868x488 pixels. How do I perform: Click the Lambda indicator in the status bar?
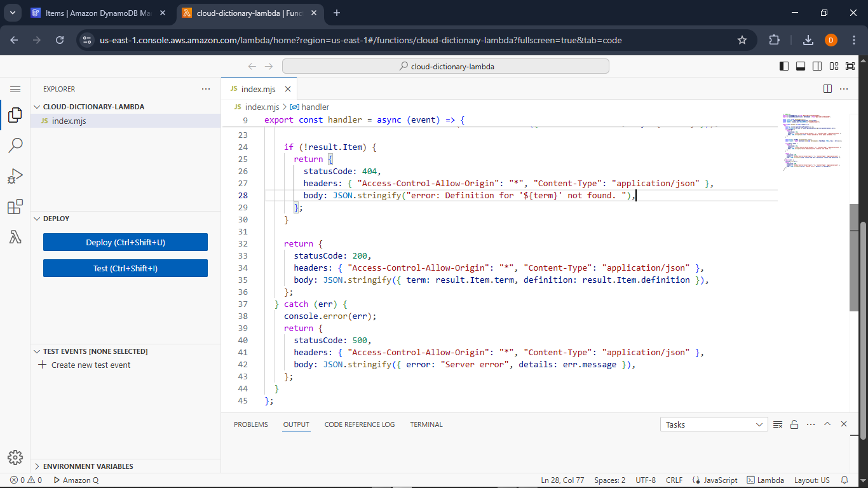(x=765, y=480)
